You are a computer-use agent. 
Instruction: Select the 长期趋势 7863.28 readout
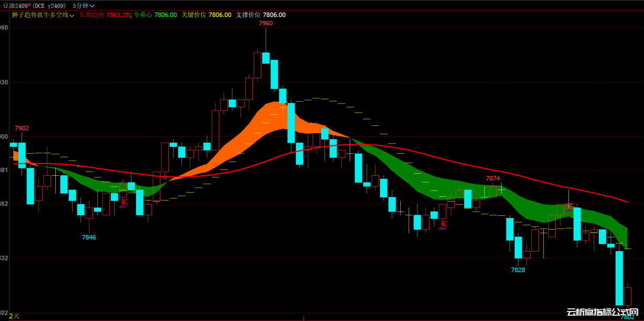point(104,15)
